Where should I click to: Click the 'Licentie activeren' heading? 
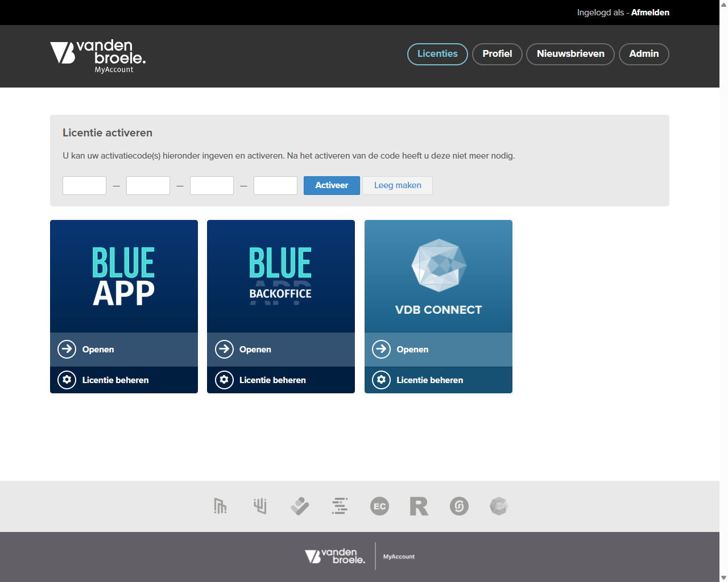(107, 133)
